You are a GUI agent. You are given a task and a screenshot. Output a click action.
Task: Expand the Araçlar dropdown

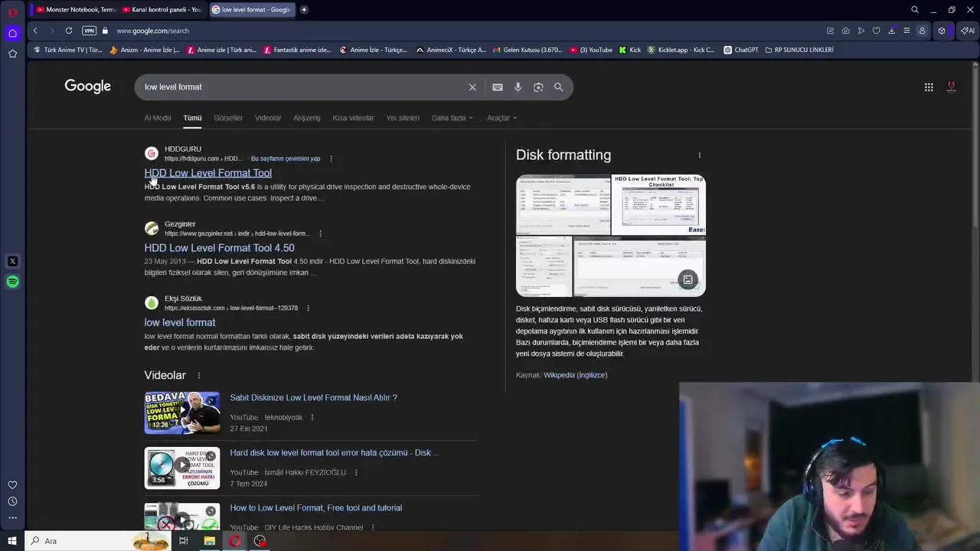[502, 118]
